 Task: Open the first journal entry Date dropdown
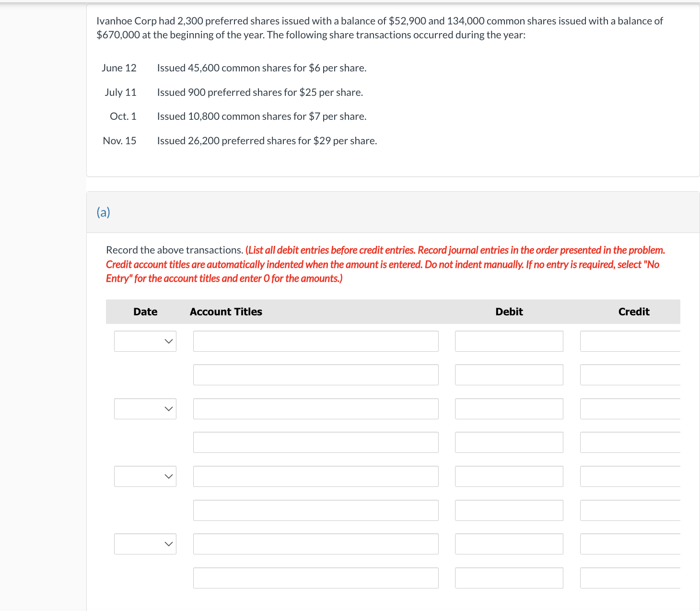click(x=145, y=341)
